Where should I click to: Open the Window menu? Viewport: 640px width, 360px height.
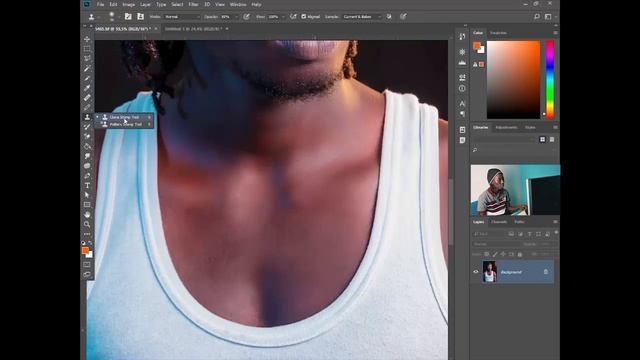tap(238, 4)
